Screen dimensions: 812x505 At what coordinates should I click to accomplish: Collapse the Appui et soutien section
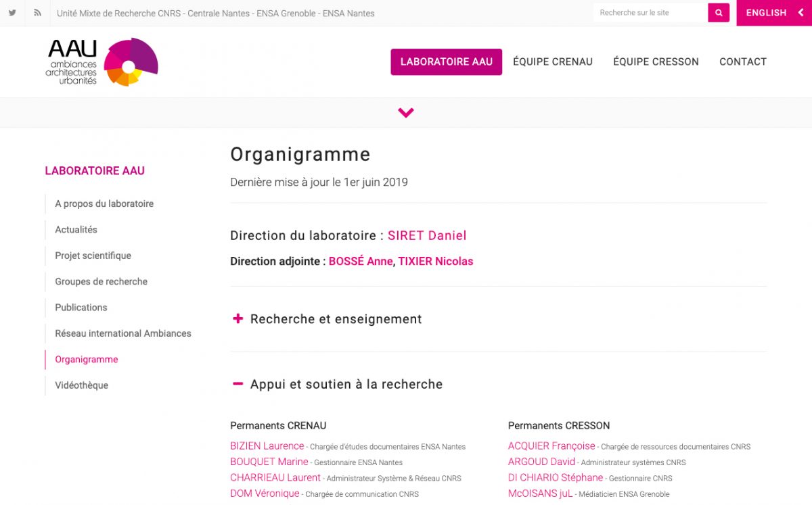pos(238,384)
